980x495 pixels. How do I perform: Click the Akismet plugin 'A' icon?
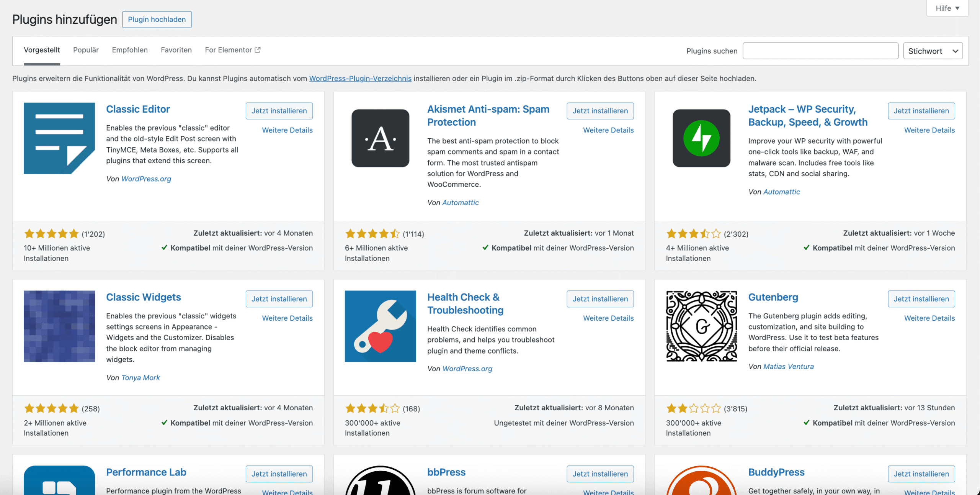click(x=380, y=138)
